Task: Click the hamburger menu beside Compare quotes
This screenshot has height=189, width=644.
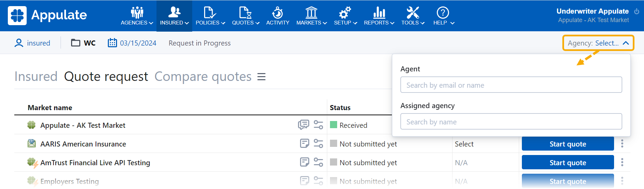Action: click(261, 77)
